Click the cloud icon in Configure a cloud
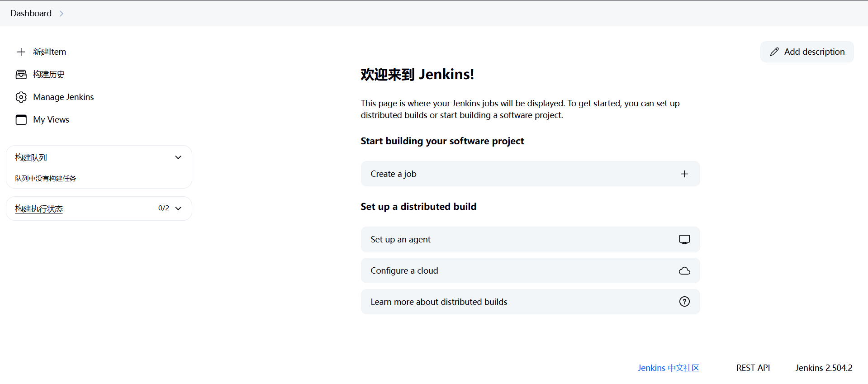Image resolution: width=868 pixels, height=384 pixels. coord(684,271)
